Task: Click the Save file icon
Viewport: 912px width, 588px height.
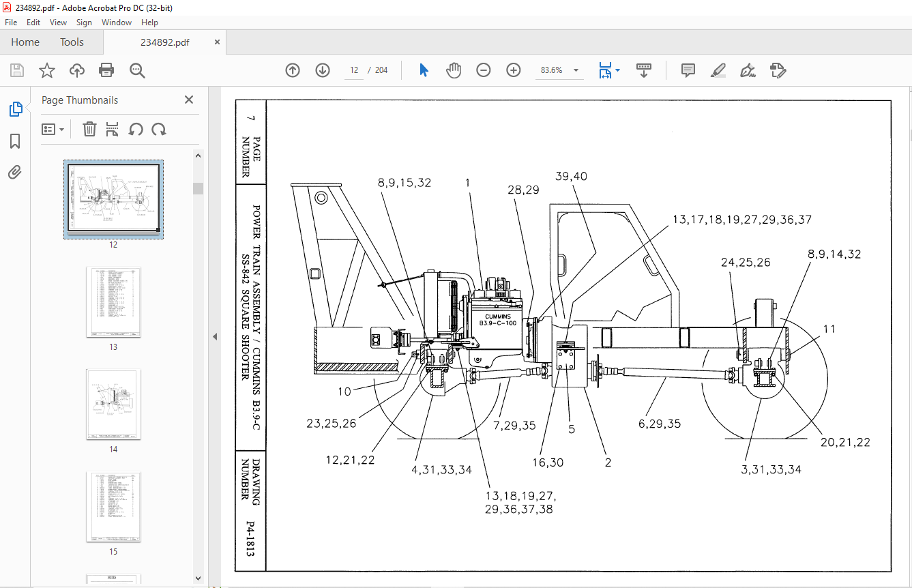Action: (17, 70)
